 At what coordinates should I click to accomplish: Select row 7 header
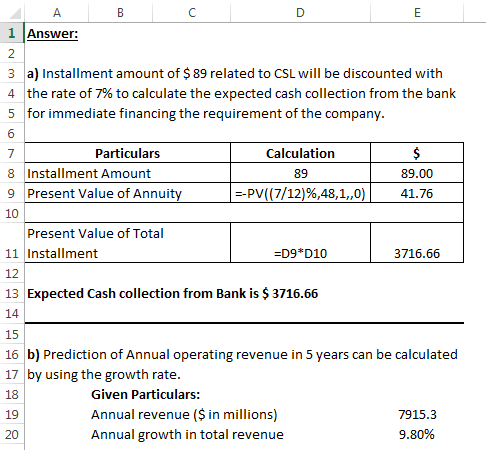(12, 153)
